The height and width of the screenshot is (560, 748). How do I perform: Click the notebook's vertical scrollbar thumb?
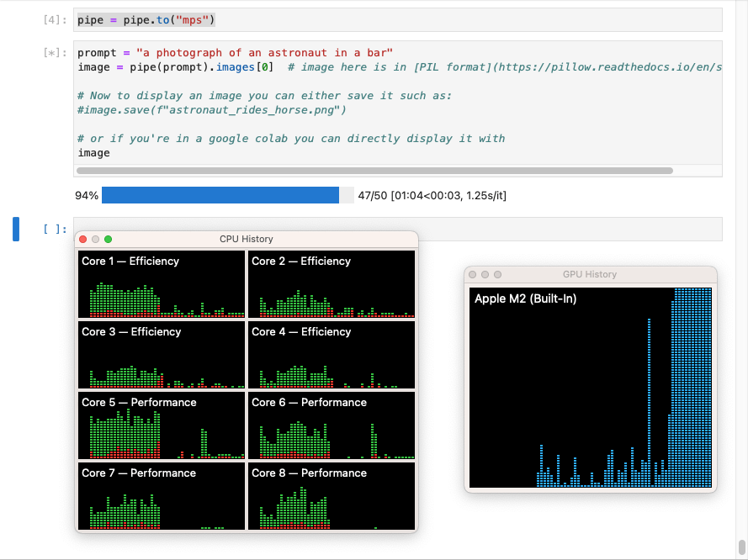pyautogui.click(x=741, y=547)
